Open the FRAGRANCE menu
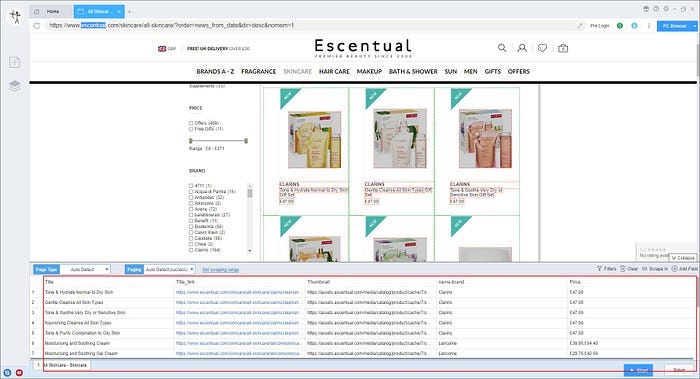This screenshot has width=700, height=379. [x=258, y=71]
